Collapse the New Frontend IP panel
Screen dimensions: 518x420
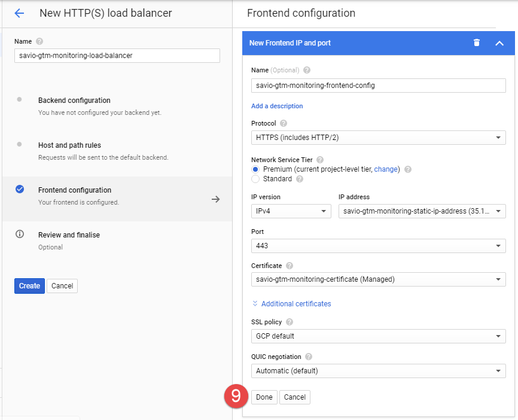tap(499, 43)
